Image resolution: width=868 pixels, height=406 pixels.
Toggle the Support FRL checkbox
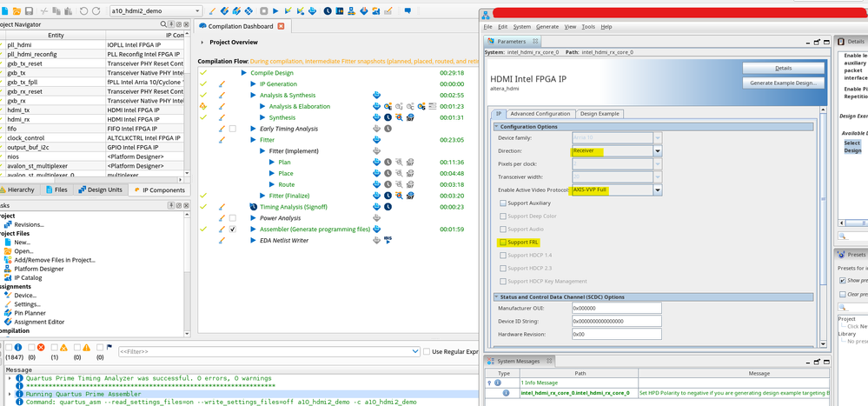click(503, 242)
